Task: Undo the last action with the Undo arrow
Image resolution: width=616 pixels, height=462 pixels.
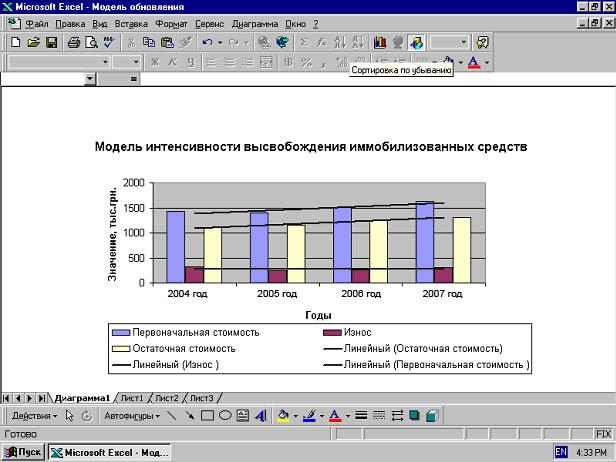Action: pyautogui.click(x=207, y=42)
